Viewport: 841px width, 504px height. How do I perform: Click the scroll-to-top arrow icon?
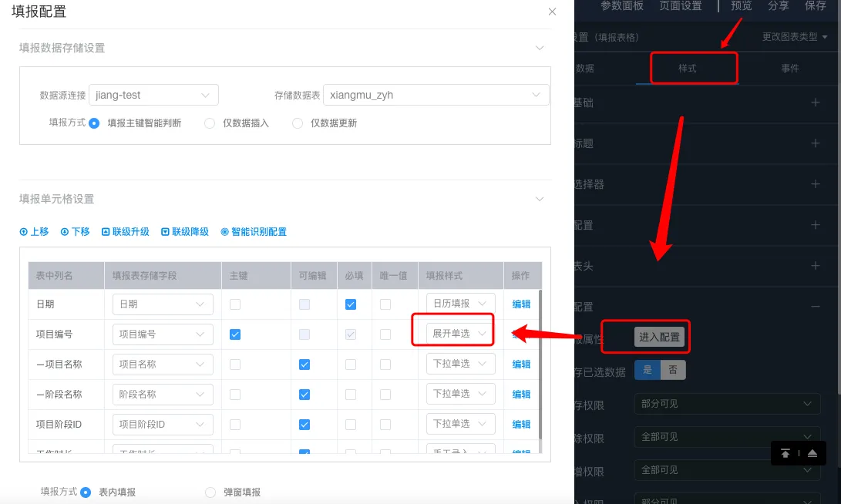(x=785, y=454)
